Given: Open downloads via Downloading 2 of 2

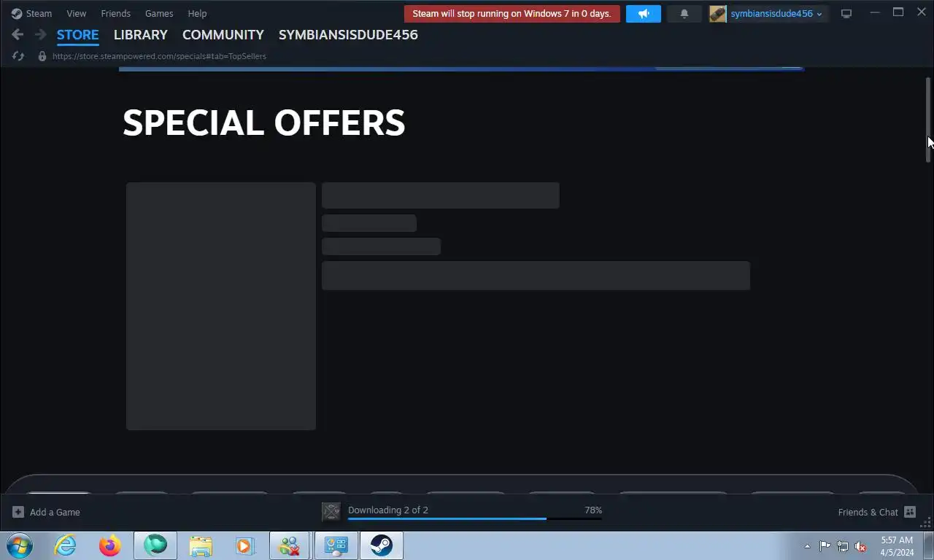Looking at the screenshot, I should click(x=388, y=510).
